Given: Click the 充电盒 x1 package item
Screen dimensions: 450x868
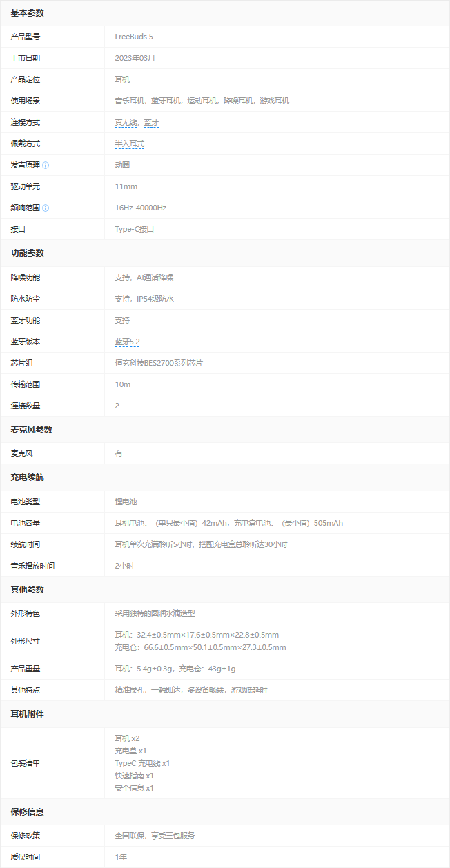Looking at the screenshot, I should pos(130,751).
